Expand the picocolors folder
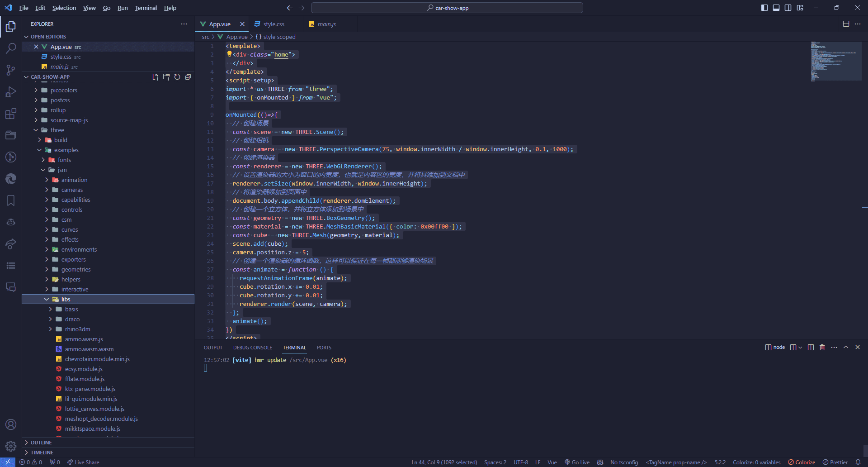 [36, 90]
